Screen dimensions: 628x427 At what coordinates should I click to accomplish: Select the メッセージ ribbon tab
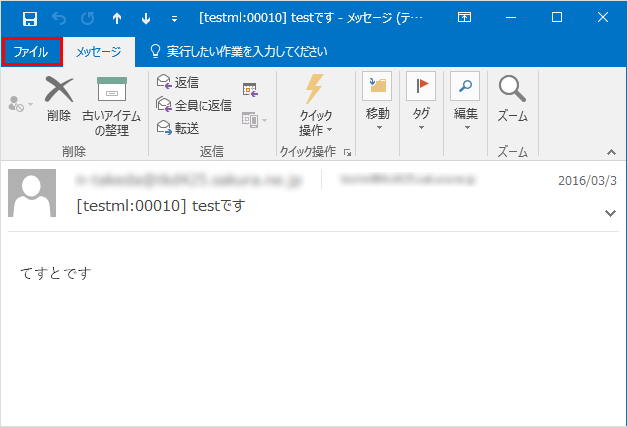click(x=99, y=51)
